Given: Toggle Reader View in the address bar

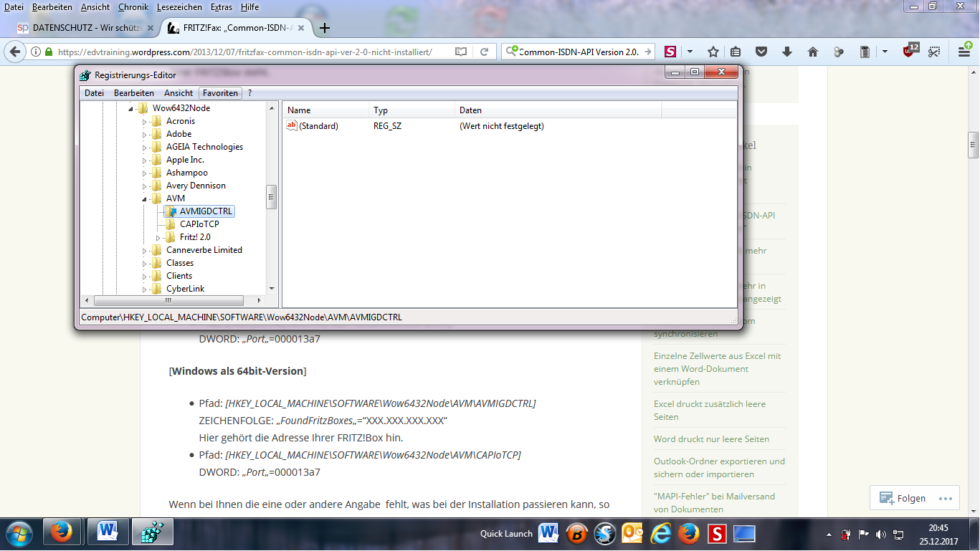Looking at the screenshot, I should (461, 52).
